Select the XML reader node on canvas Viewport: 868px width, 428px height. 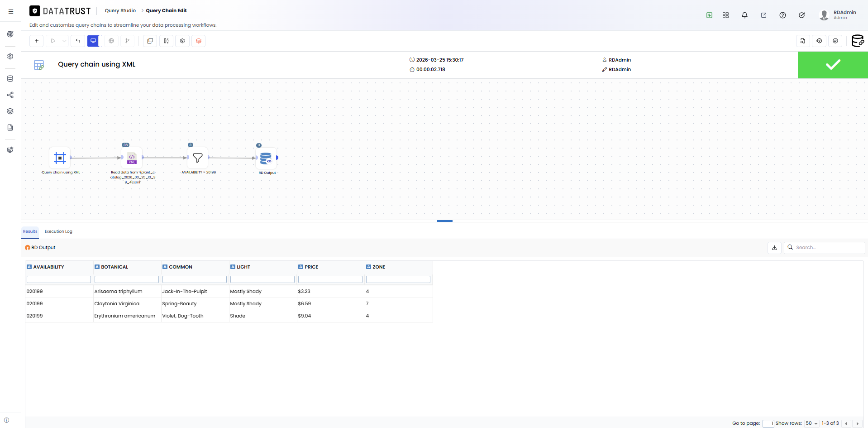[132, 158]
